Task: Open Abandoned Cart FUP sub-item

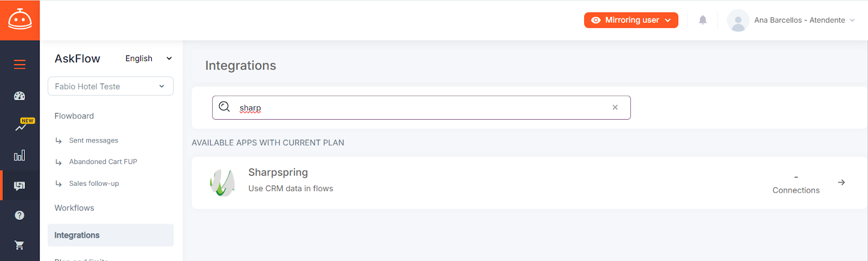Action: [x=103, y=161]
